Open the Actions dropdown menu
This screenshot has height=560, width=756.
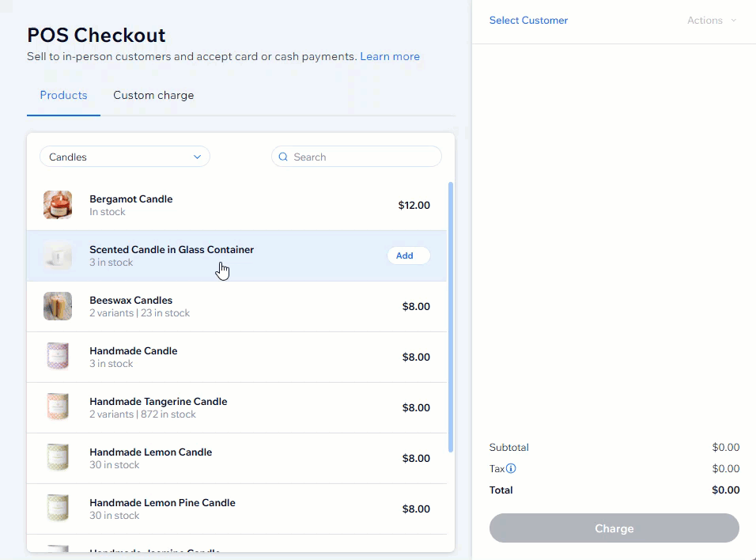[x=711, y=21]
